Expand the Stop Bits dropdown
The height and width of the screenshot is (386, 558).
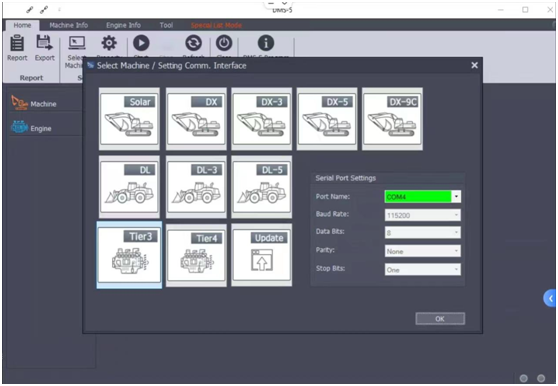pos(423,270)
